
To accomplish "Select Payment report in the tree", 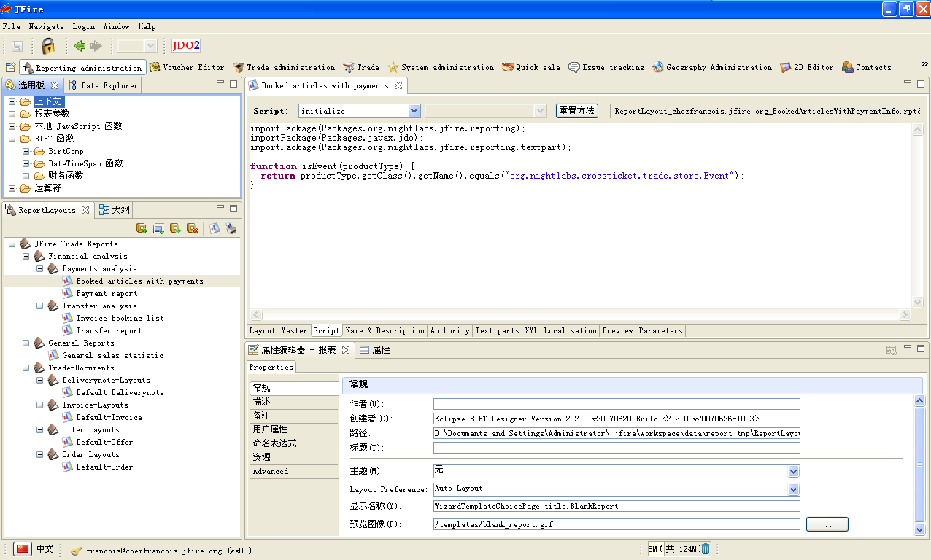I will (107, 293).
